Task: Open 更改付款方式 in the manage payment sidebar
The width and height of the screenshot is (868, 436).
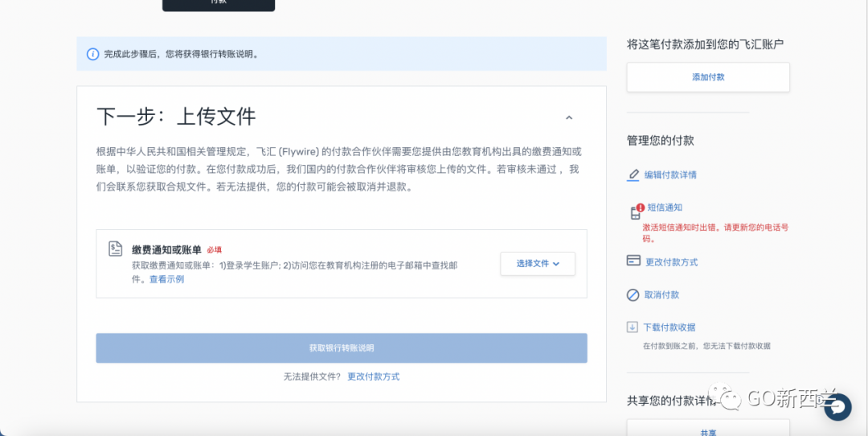Action: coord(671,262)
